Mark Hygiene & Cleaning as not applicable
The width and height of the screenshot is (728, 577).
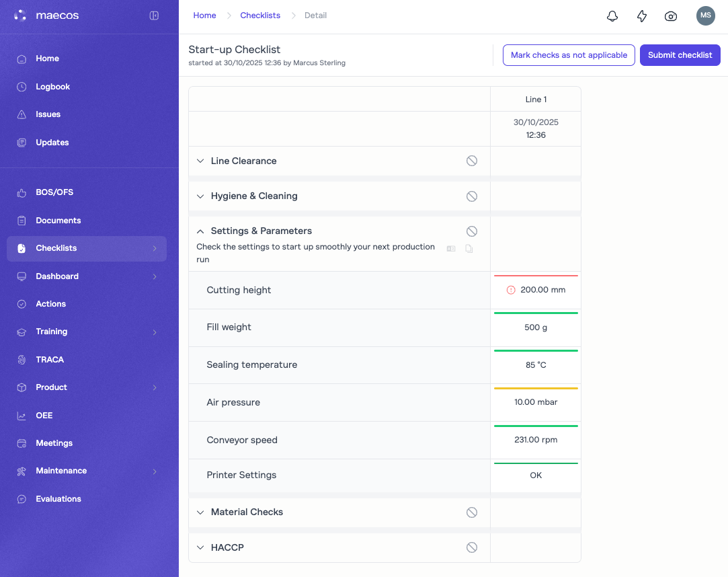[x=472, y=196]
